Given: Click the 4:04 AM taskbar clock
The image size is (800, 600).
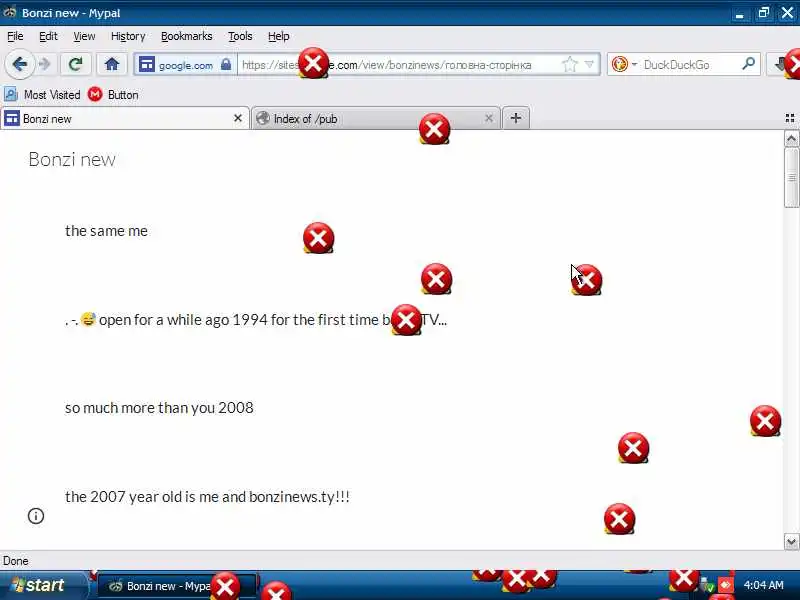Looking at the screenshot, I should 763,585.
